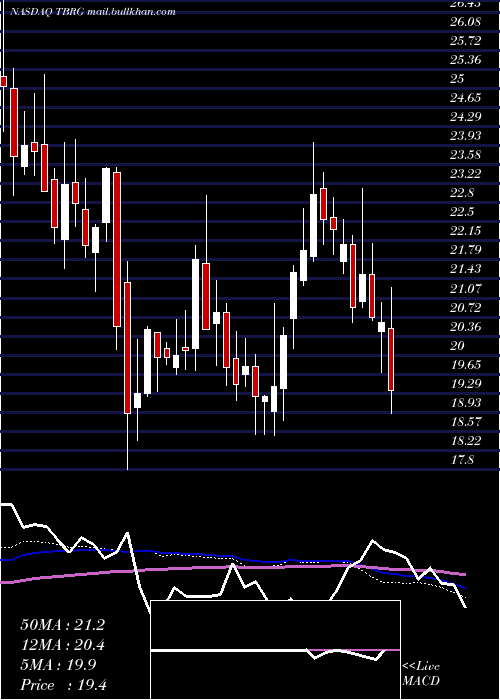Select the 17.8 axis value
500x700 pixels.
(x=462, y=460)
